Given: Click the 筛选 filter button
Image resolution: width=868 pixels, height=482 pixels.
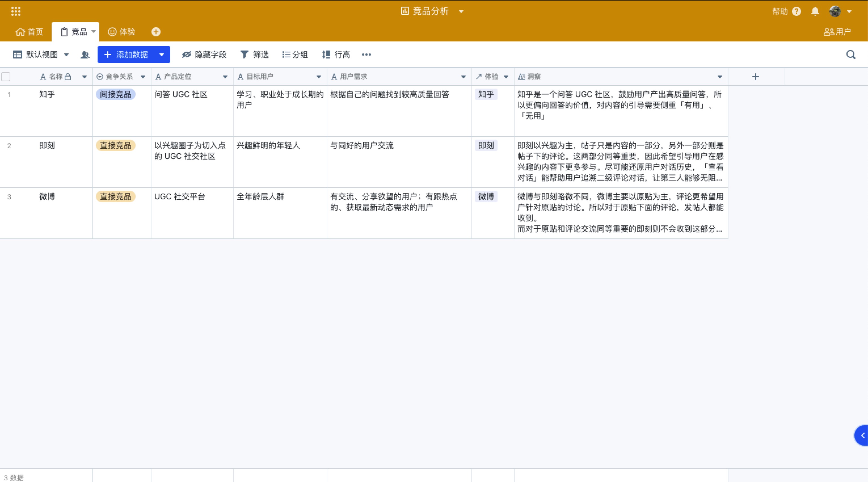Looking at the screenshot, I should (255, 55).
